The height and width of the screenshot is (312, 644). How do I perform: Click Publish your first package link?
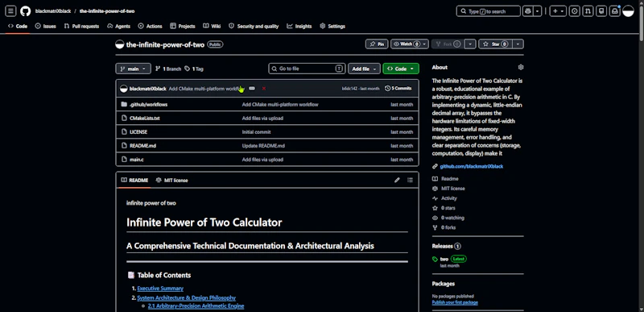point(455,302)
